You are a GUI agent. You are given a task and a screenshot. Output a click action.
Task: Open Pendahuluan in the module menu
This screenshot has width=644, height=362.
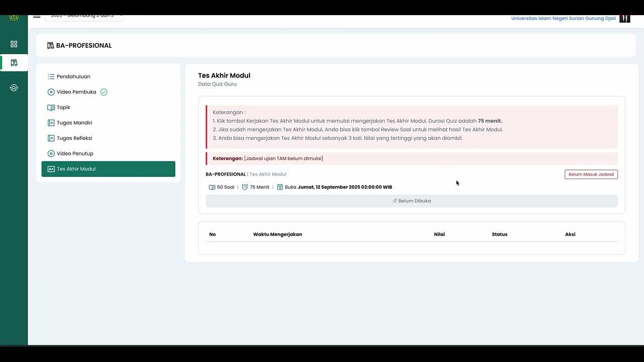(108, 76)
